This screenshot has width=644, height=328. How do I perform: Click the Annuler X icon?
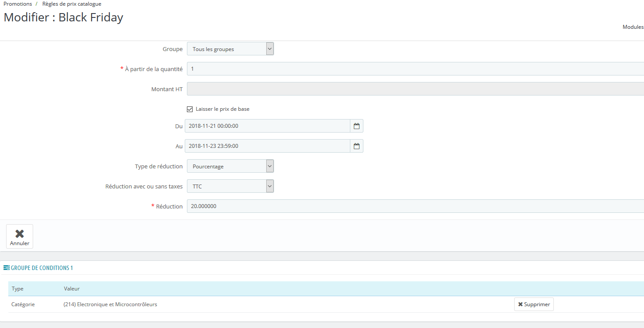[x=20, y=234]
